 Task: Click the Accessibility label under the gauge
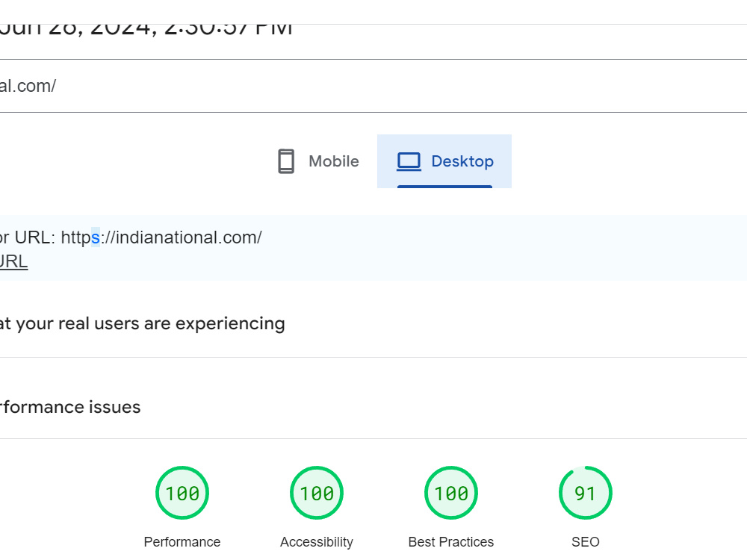pos(317,542)
